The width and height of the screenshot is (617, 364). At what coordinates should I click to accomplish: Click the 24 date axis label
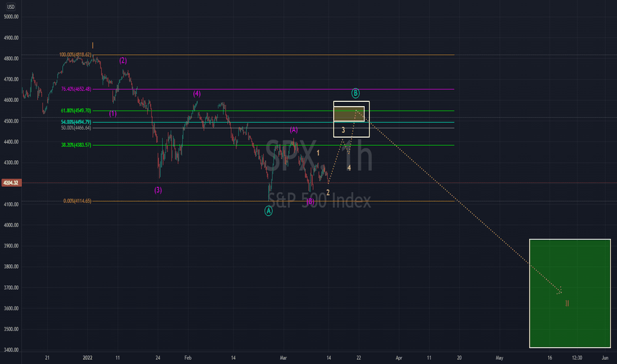(158, 357)
